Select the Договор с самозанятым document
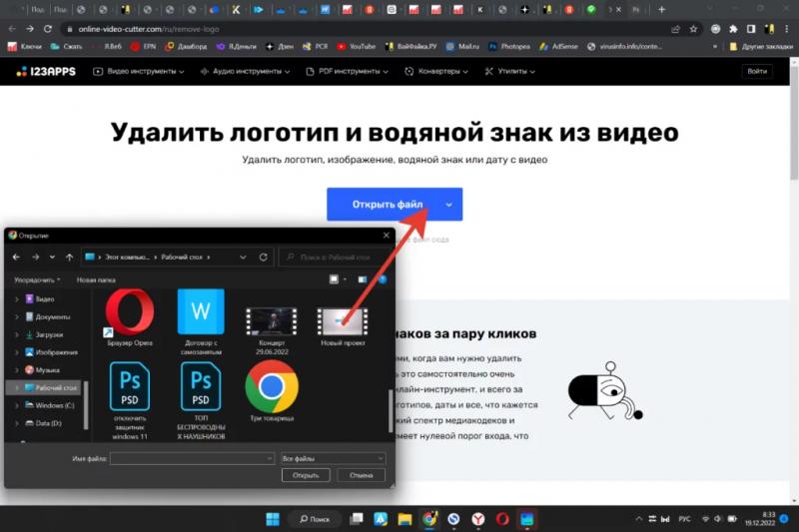This screenshot has height=532, width=799. point(201,321)
